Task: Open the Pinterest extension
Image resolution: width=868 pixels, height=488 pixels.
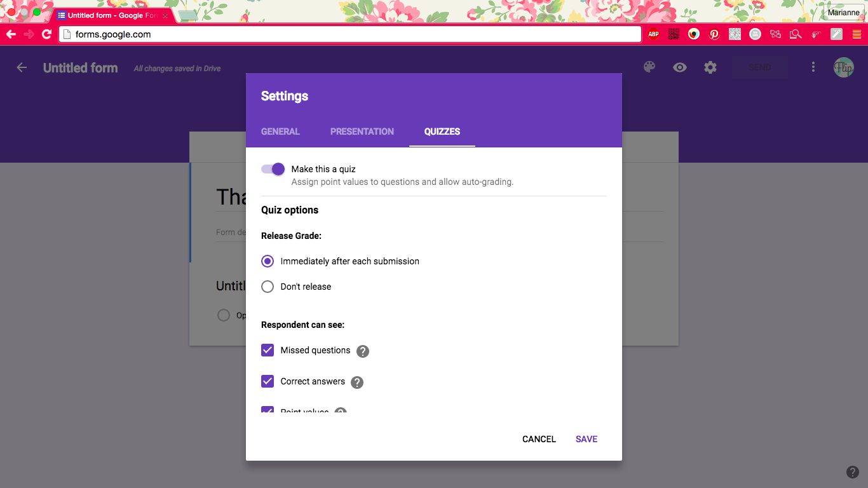Action: pos(714,34)
